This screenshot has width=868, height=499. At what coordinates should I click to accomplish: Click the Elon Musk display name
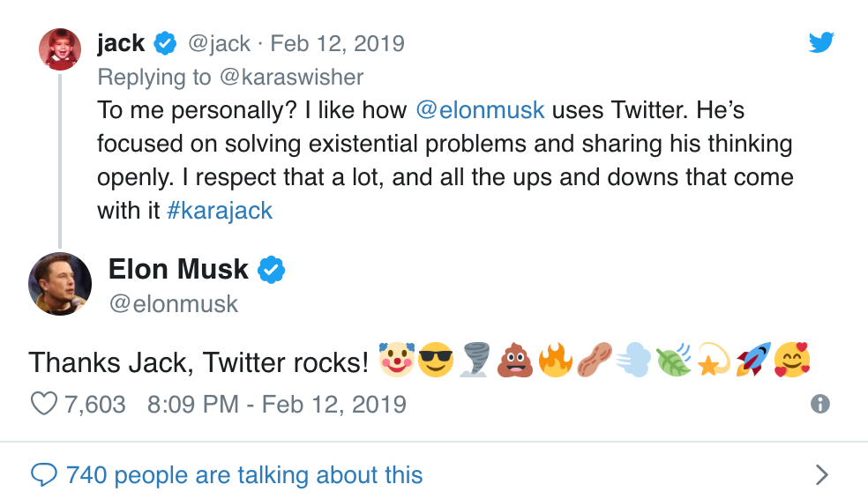178,269
